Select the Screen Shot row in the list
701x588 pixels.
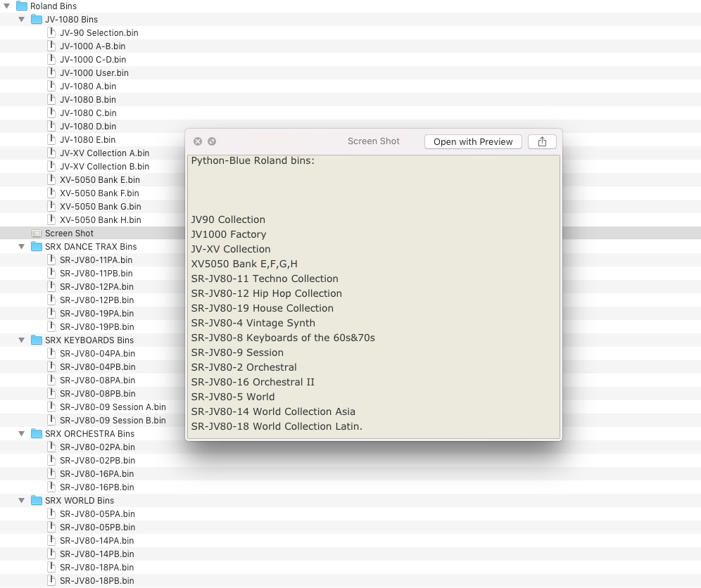click(350, 234)
